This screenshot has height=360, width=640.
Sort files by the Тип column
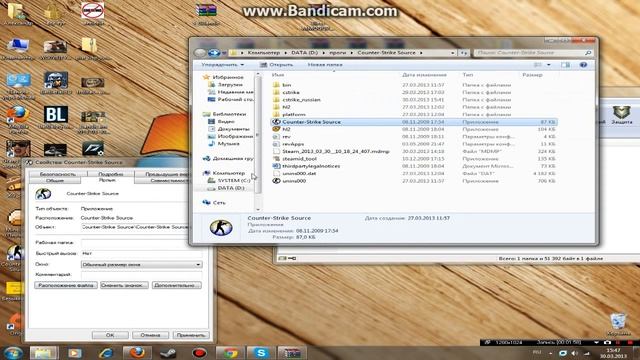[x=468, y=75]
